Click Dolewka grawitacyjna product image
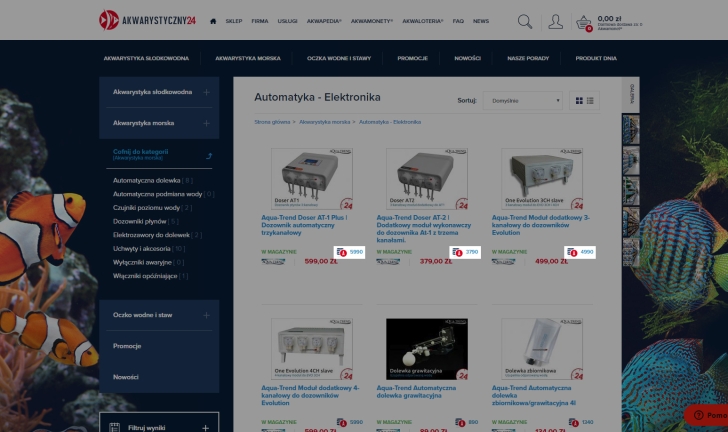The image size is (728, 432). coord(427,349)
